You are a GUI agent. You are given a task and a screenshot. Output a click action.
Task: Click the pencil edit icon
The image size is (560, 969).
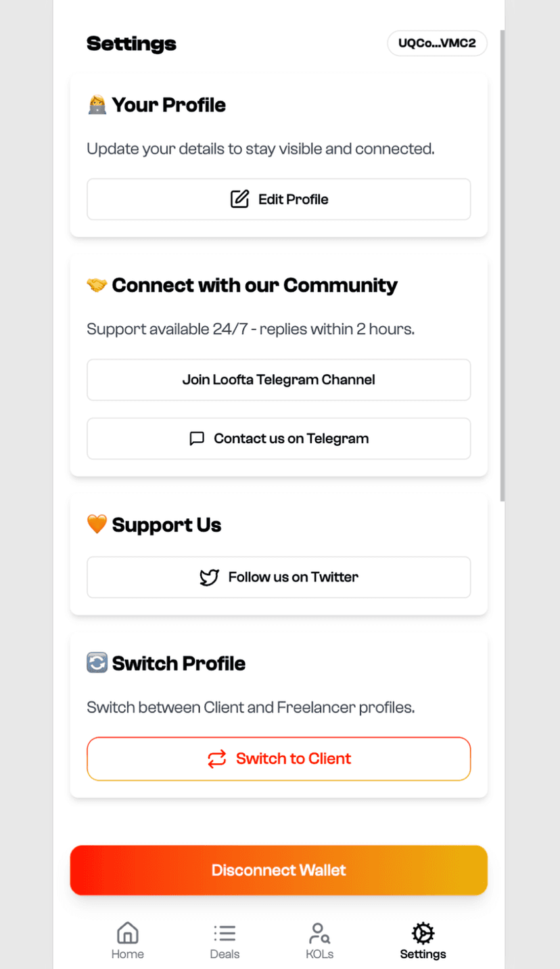click(239, 199)
